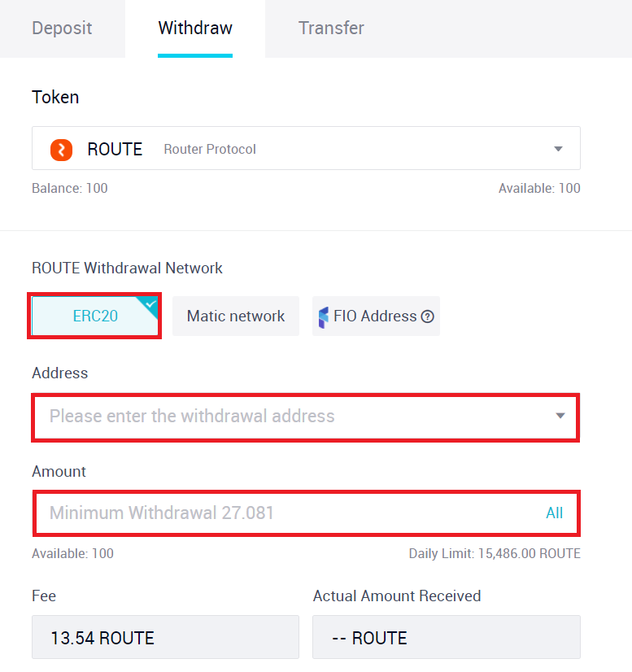This screenshot has width=632, height=672.
Task: Switch to the Transfer tab
Action: (331, 28)
